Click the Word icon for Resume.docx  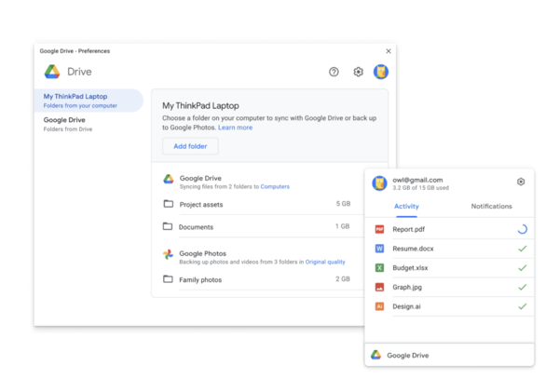pos(380,249)
